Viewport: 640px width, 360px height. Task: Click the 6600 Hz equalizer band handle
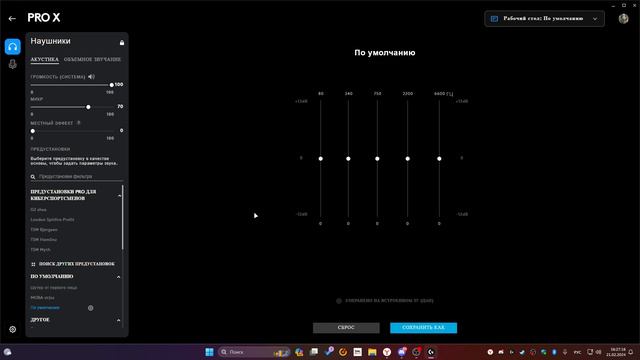[439, 159]
